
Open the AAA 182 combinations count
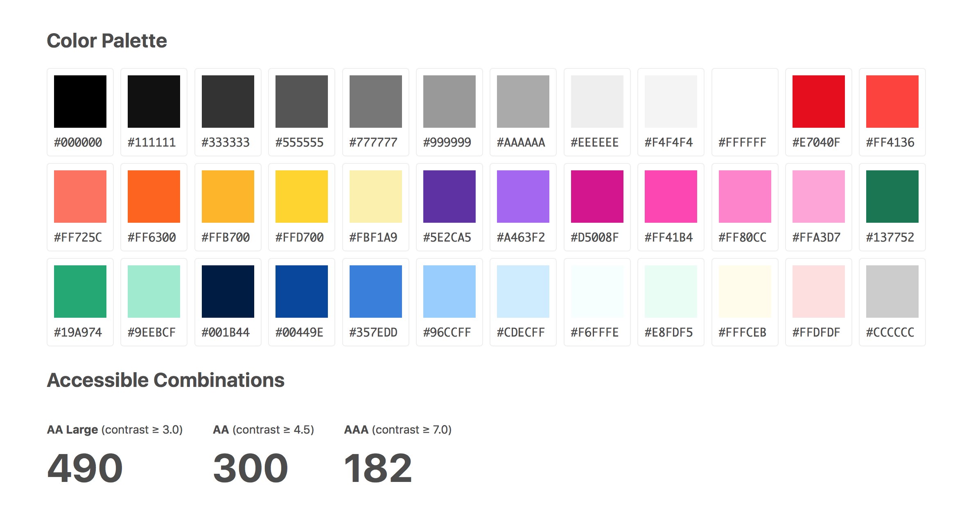point(378,468)
